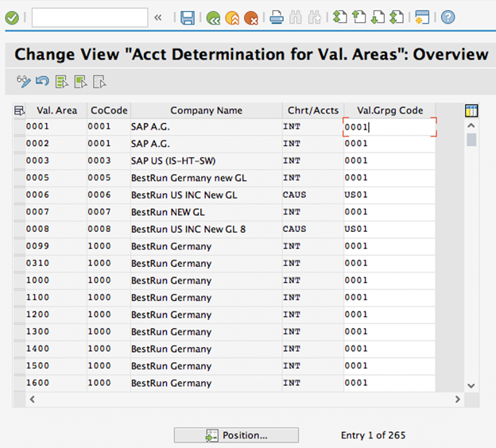The width and height of the screenshot is (496, 448).
Task: Click the CoCode column header
Action: (x=109, y=110)
